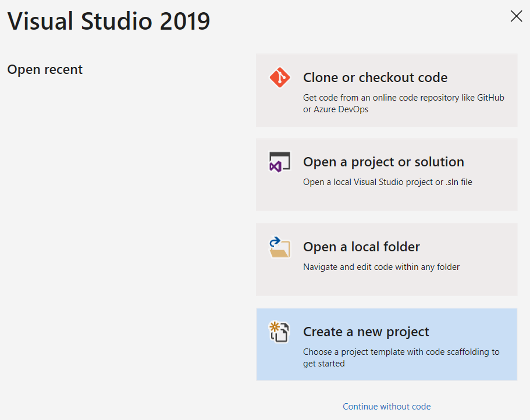Click 'Choose a project template' description text
Image resolution: width=530 pixels, height=420 pixels.
pos(401,357)
